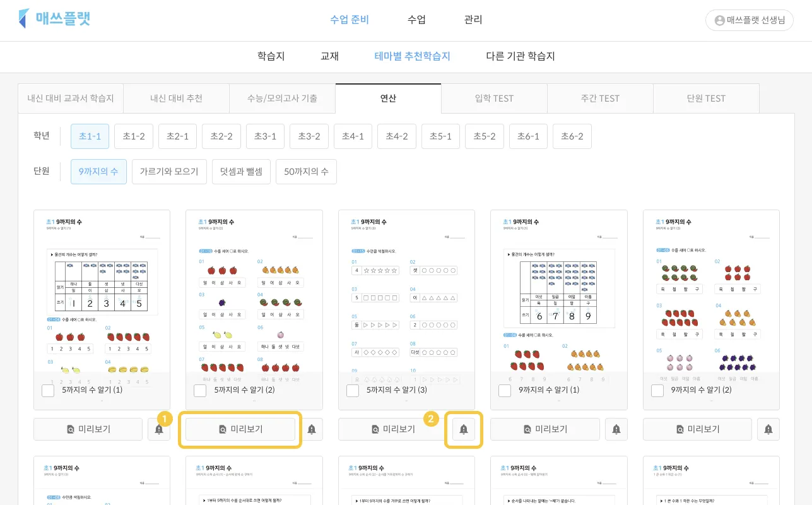Click the alert bell for 5까지의 수 알기 (2)
Viewport: 812px width, 505px height.
point(312,429)
